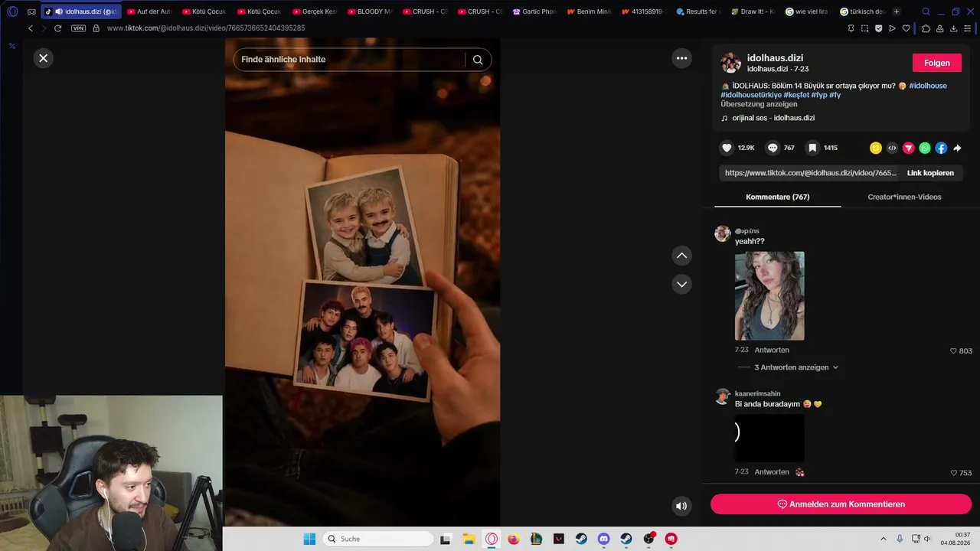Reply to the 'yeahh??' comment via Antworten
This screenshot has height=551, width=980.
click(x=772, y=350)
